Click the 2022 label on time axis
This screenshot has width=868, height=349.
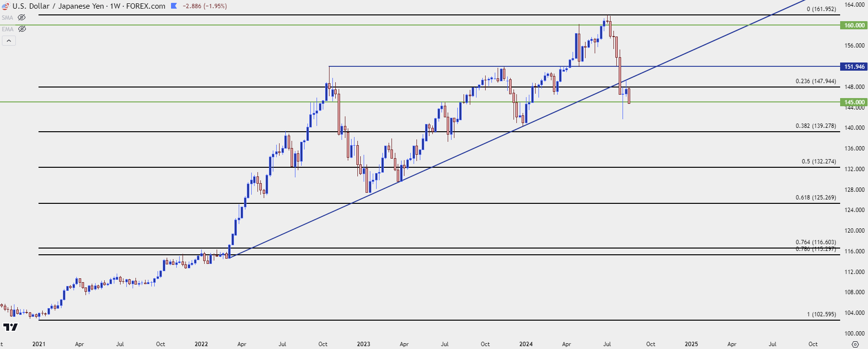click(x=201, y=344)
